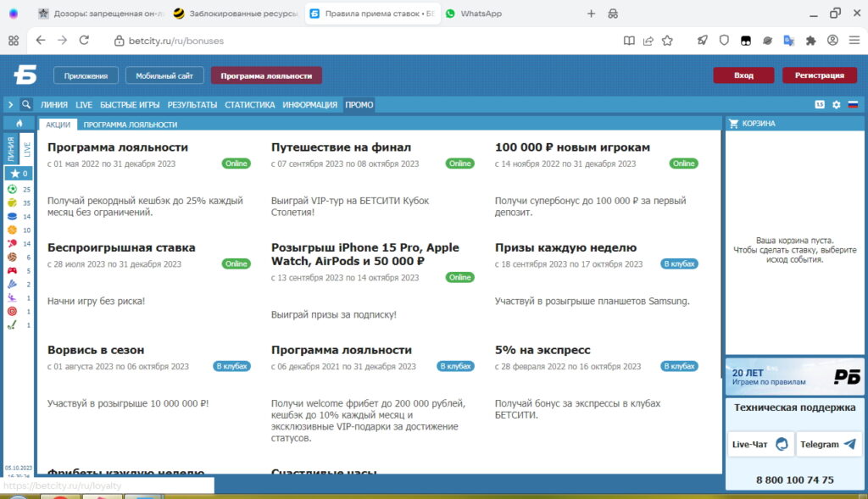This screenshot has width=868, height=499.
Task: Select tennis ball sport icon with 35
Action: click(x=12, y=202)
